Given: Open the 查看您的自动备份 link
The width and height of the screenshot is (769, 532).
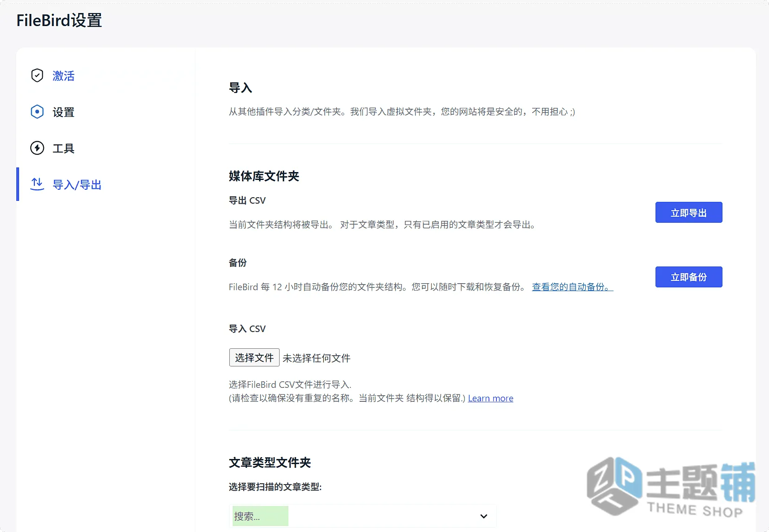Looking at the screenshot, I should 572,287.
